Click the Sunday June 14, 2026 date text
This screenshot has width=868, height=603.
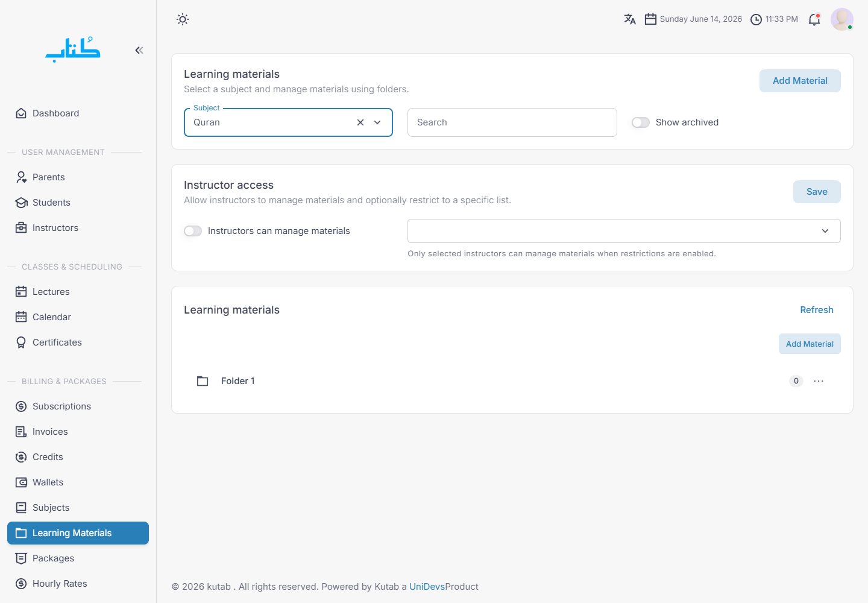point(701,19)
